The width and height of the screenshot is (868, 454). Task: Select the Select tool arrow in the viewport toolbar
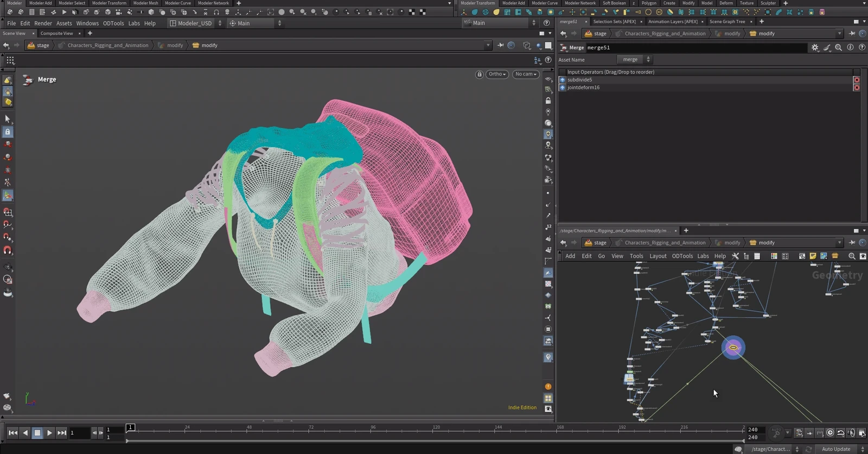[8, 119]
